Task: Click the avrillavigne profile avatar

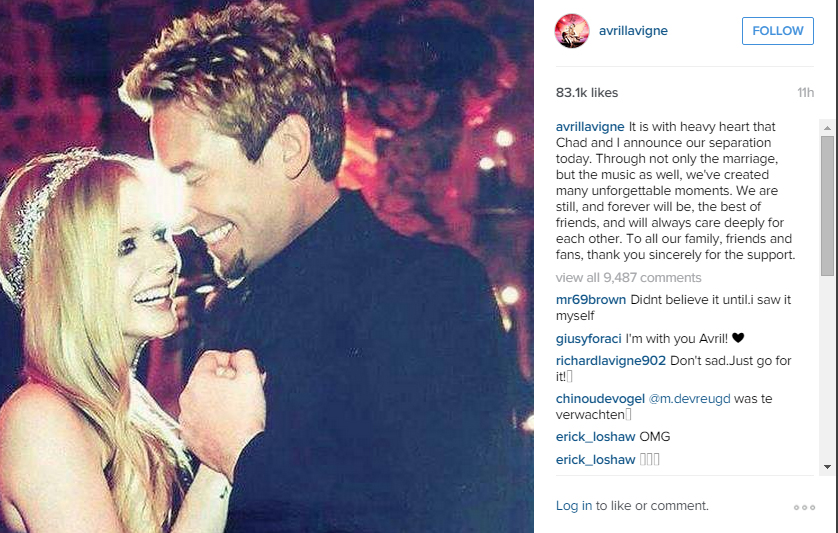Action: [x=572, y=31]
